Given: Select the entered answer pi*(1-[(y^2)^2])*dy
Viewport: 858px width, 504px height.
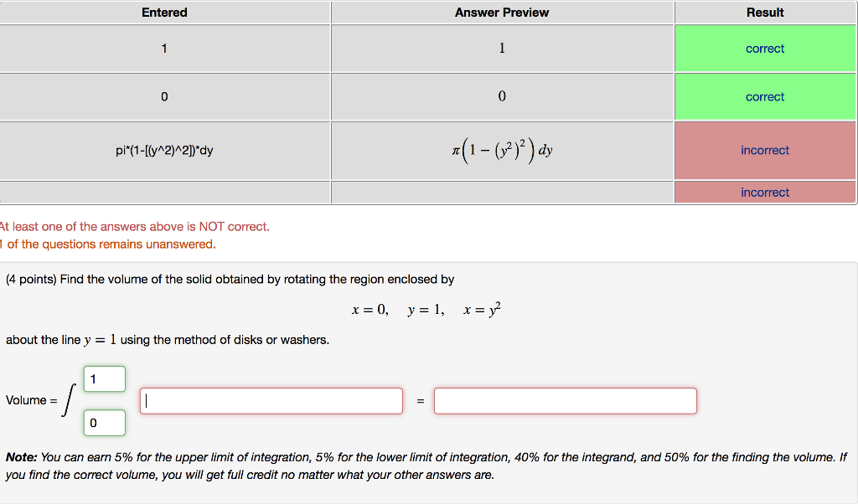Looking at the screenshot, I should (x=164, y=150).
